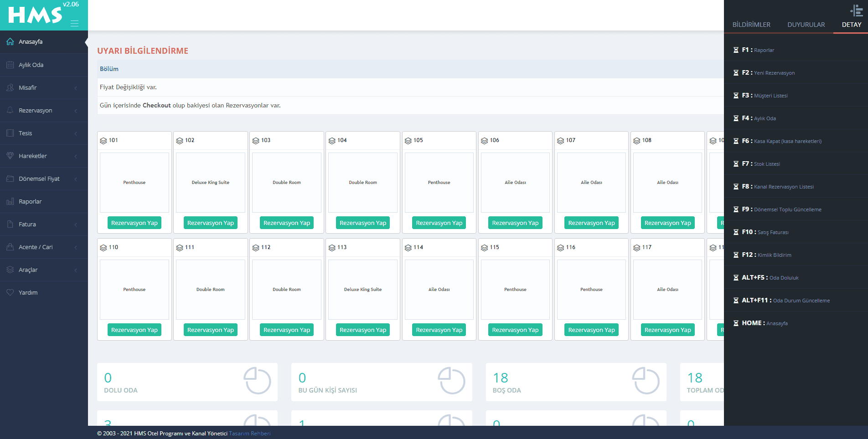Screen dimensions: 868x439
Task: Expand the Hareketler submenu arrow
Action: tap(76, 156)
